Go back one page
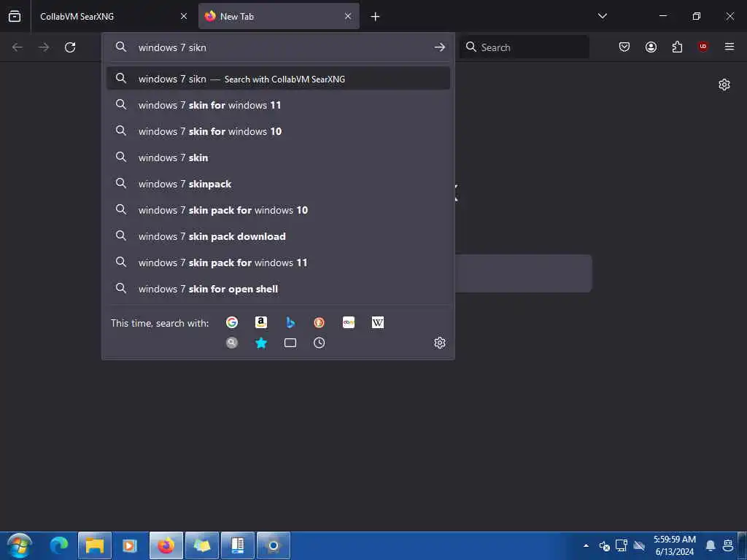The image size is (747, 560). [18, 47]
